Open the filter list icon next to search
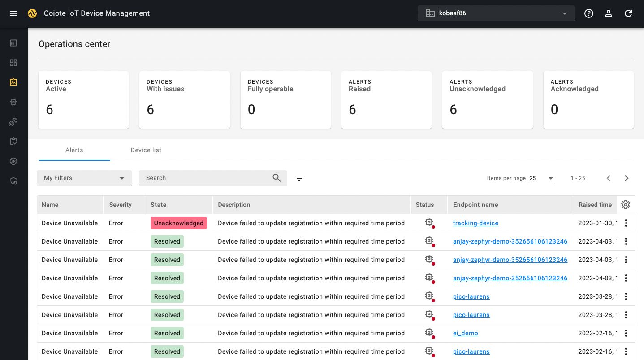This screenshot has height=360, width=644. pos(299,178)
